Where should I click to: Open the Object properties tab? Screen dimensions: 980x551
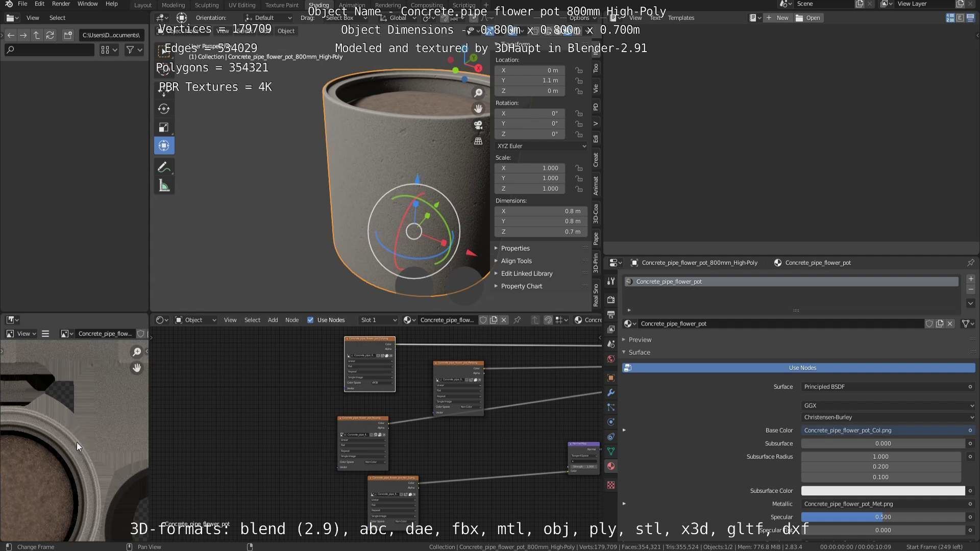coord(611,378)
